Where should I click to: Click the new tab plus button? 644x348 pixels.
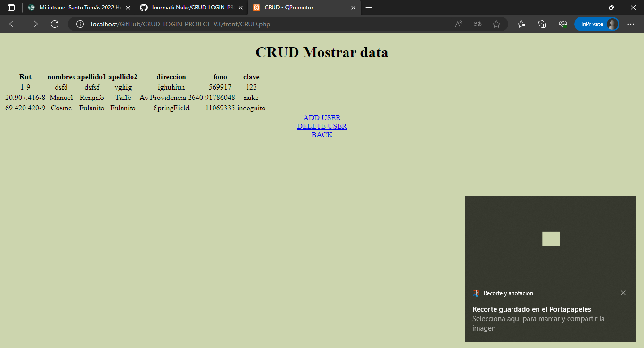point(369,8)
